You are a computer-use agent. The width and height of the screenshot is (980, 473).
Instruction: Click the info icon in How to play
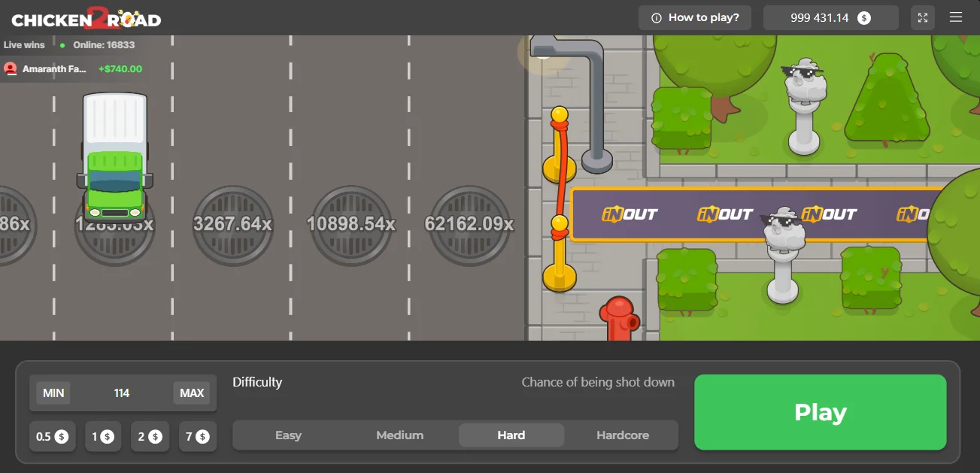tap(657, 17)
